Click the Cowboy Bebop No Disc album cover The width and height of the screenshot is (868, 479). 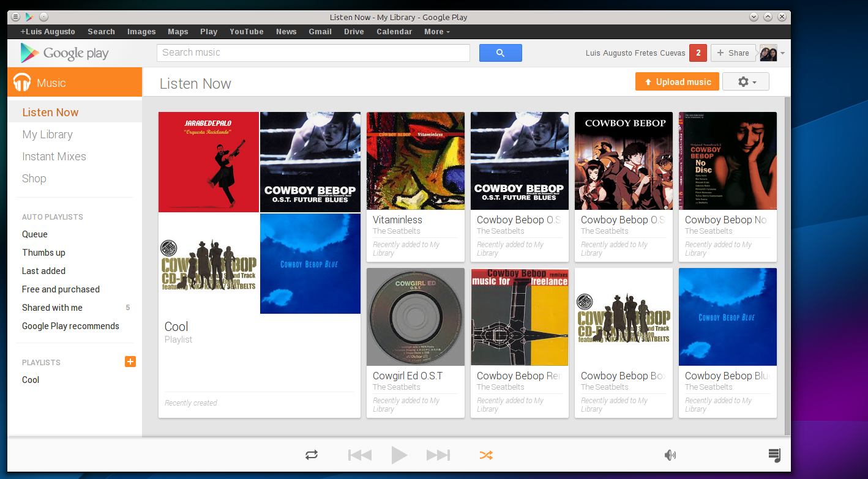[728, 161]
